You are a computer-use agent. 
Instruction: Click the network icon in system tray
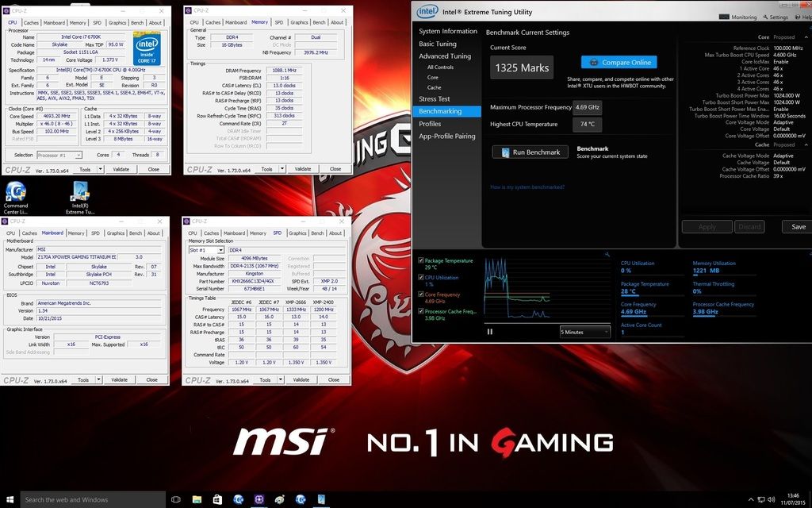[x=760, y=500]
